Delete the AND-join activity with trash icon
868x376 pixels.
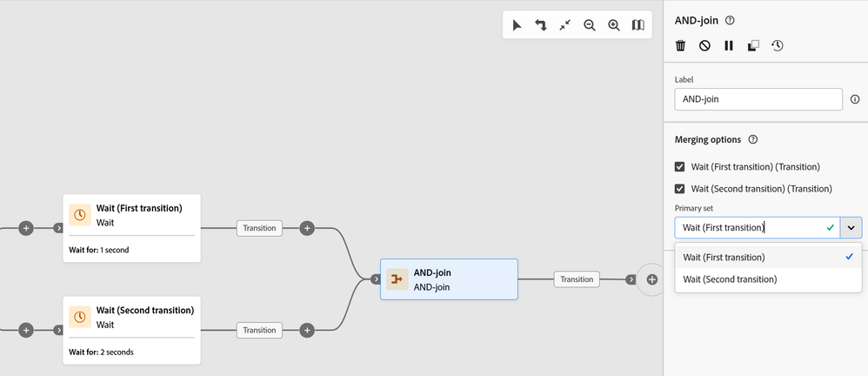680,46
